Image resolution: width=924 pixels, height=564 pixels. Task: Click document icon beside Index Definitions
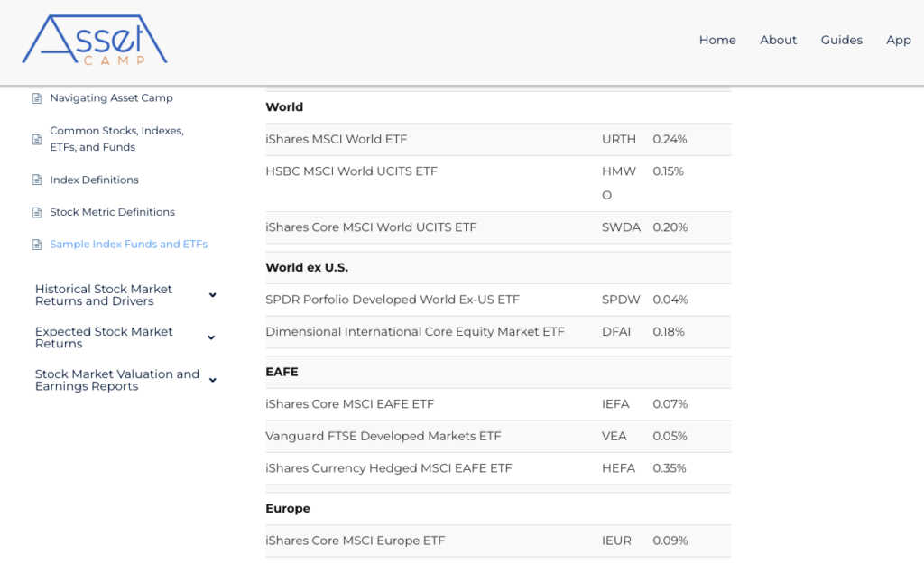(x=36, y=180)
